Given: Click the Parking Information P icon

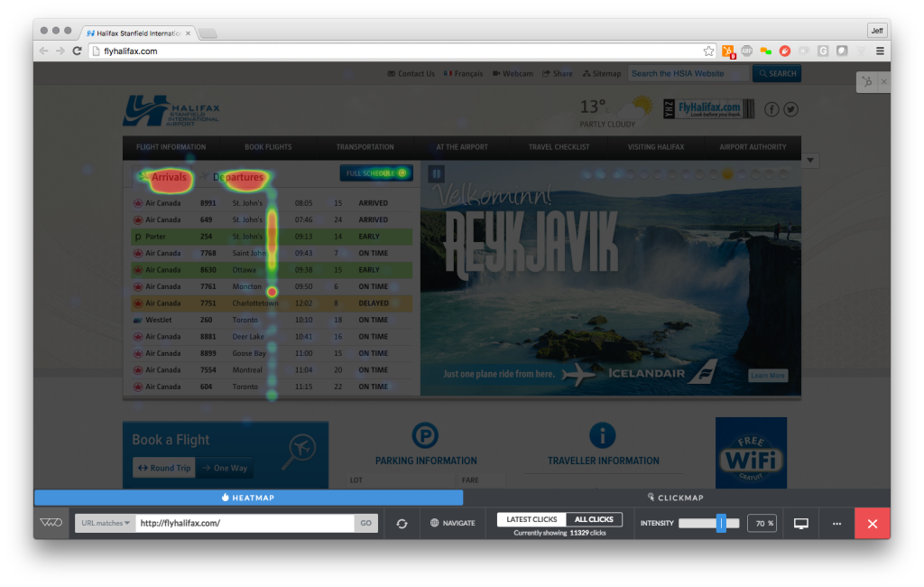Looking at the screenshot, I should coord(425,435).
